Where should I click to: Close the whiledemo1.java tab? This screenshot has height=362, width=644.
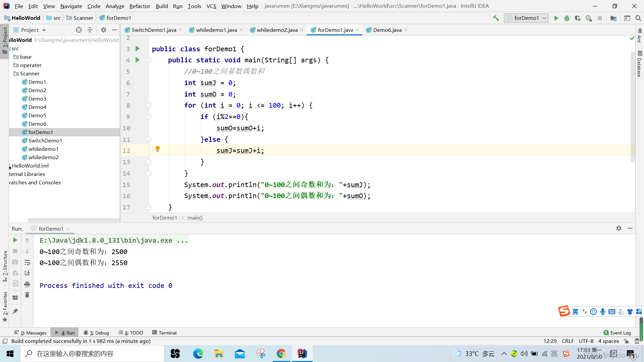(241, 30)
